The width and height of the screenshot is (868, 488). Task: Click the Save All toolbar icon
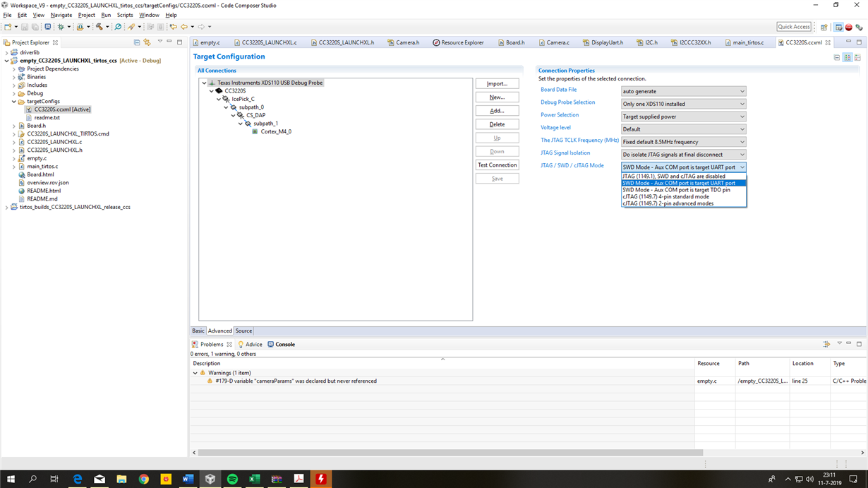(36, 27)
